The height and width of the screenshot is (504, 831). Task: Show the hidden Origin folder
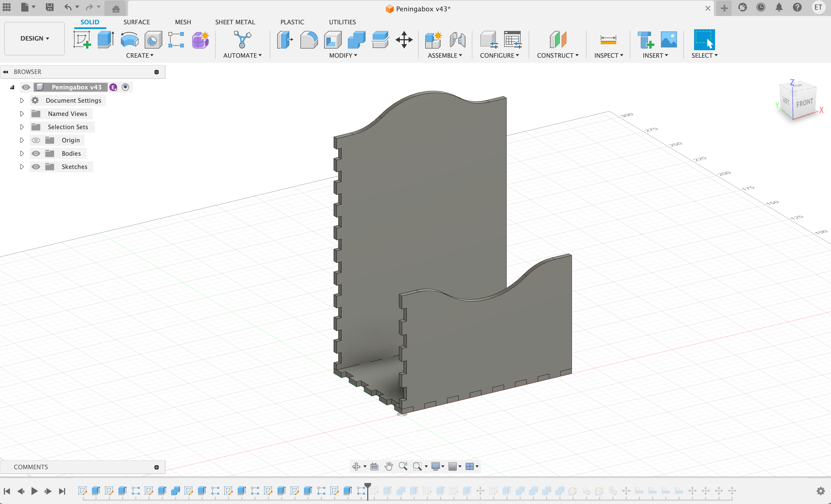point(36,140)
